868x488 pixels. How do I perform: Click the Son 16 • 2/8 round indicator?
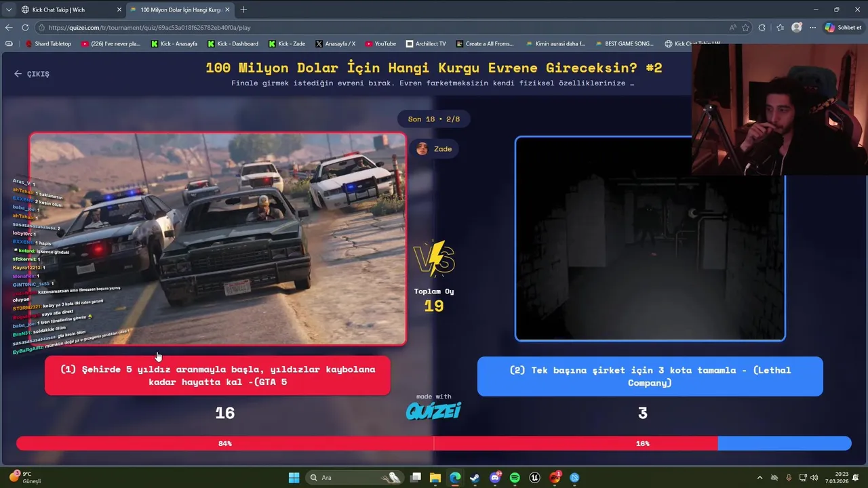[434, 119]
